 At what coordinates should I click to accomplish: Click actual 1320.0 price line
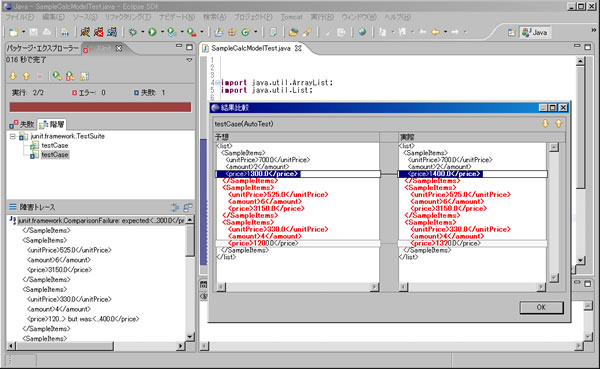tap(473, 243)
